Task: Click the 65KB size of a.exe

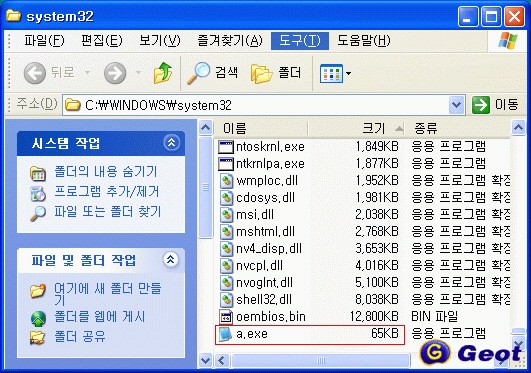Action: point(385,333)
